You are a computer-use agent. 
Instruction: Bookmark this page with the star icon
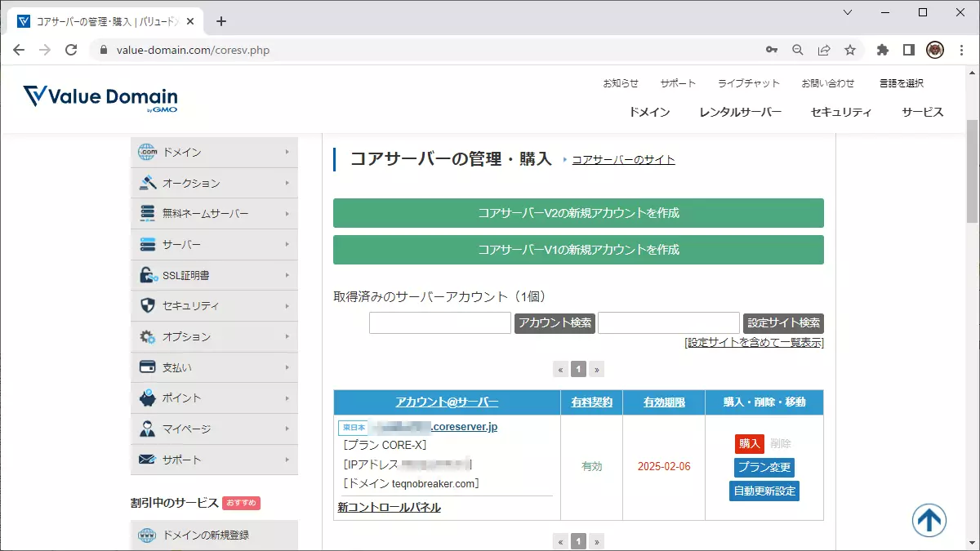click(850, 50)
